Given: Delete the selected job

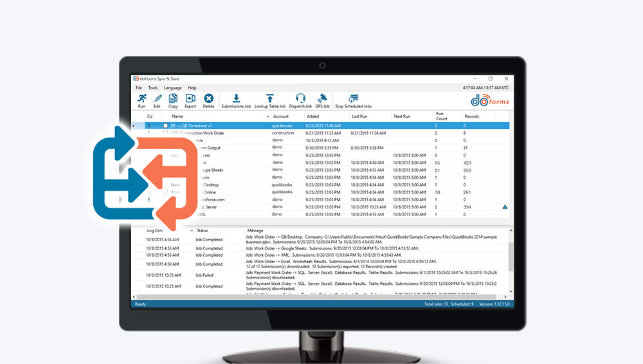Looking at the screenshot, I should [208, 100].
